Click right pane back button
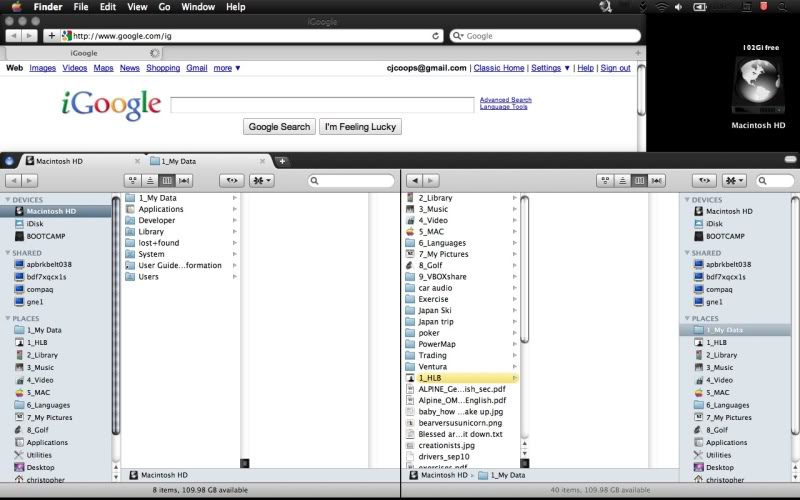Image resolution: width=800 pixels, height=500 pixels. point(414,180)
